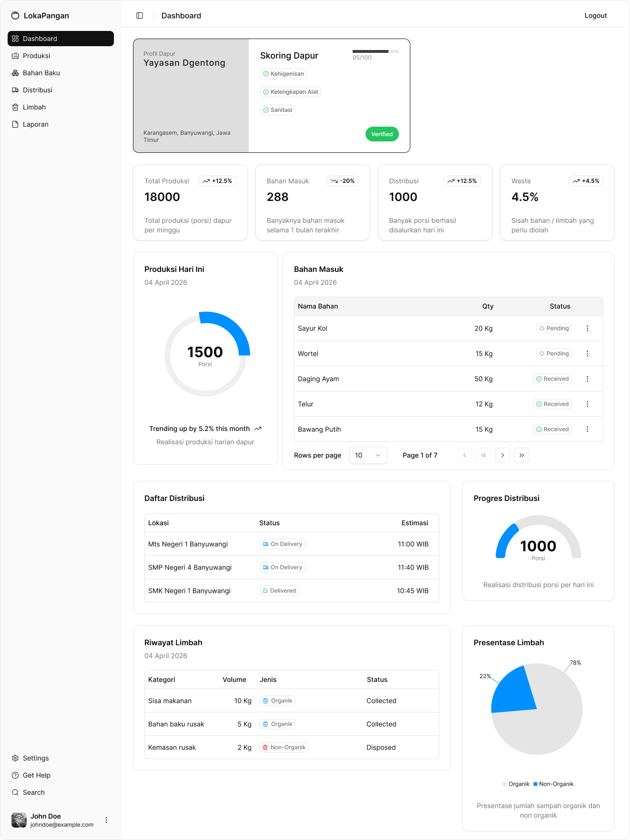The height and width of the screenshot is (840, 630).
Task: Click the Bahan Masuk -20% trend badge
Action: [343, 181]
